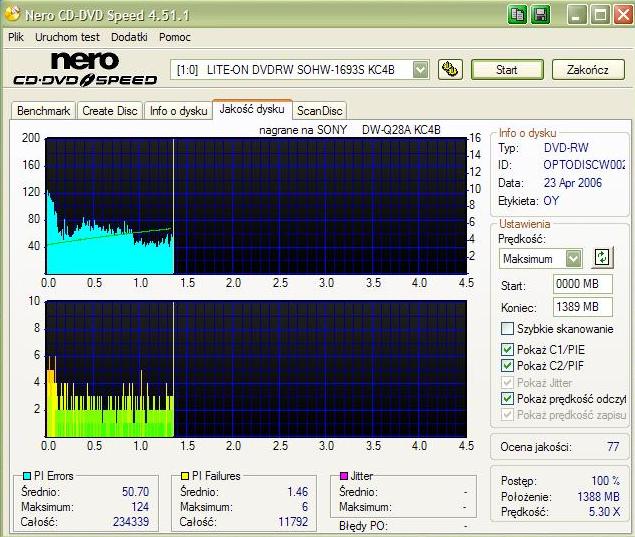This screenshot has height=537, width=635.
Task: Click the Etykieta value OY
Action: pos(551,200)
